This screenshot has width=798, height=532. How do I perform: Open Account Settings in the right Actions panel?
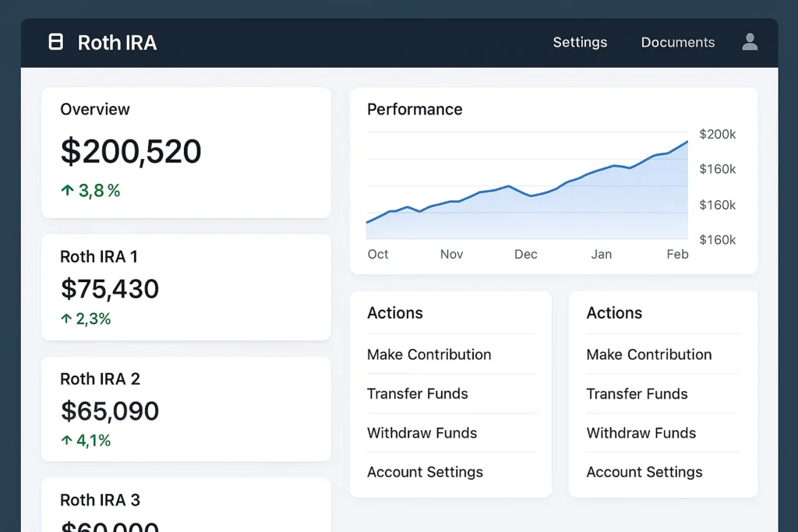point(644,472)
